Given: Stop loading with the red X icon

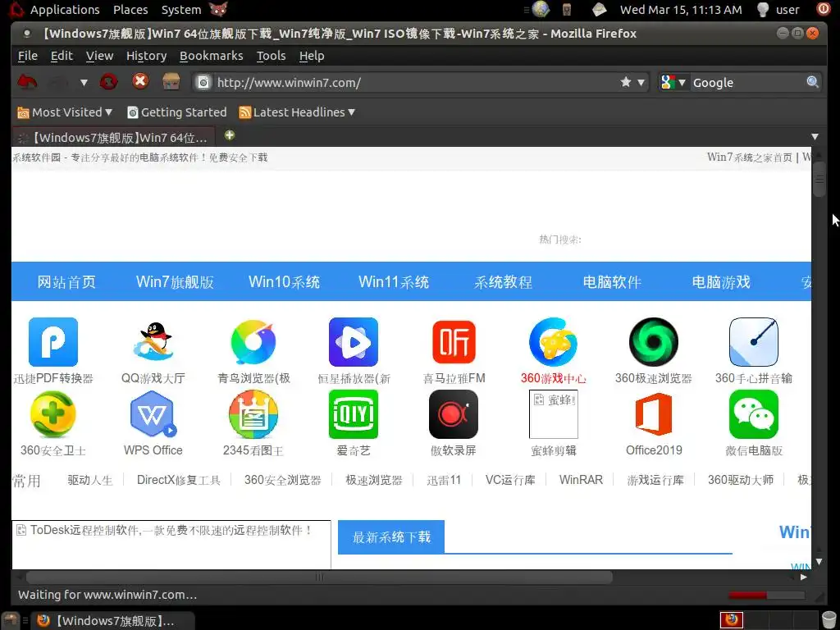Looking at the screenshot, I should click(140, 81).
